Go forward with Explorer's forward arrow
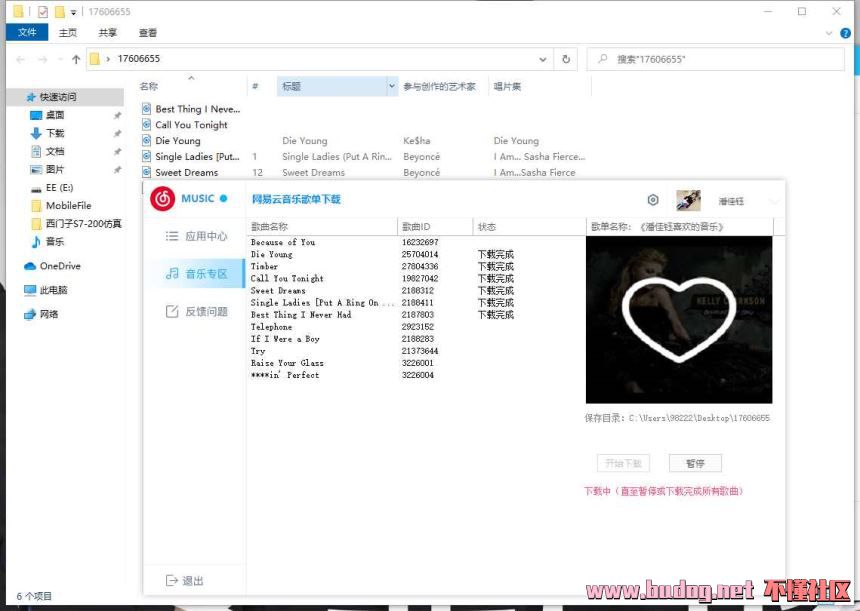 (x=42, y=59)
